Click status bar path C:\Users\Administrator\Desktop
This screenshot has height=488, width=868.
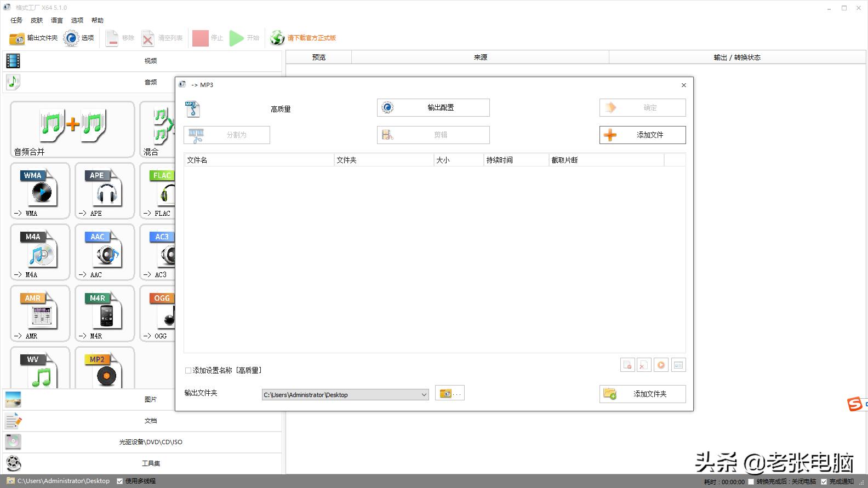click(x=64, y=481)
